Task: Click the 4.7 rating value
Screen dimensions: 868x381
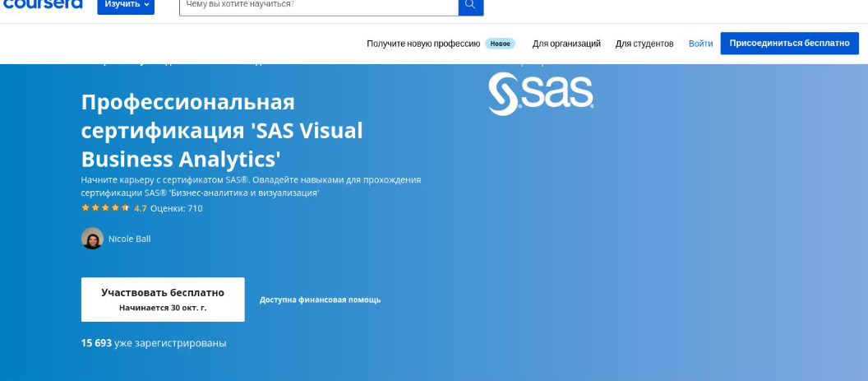Action: (x=140, y=208)
